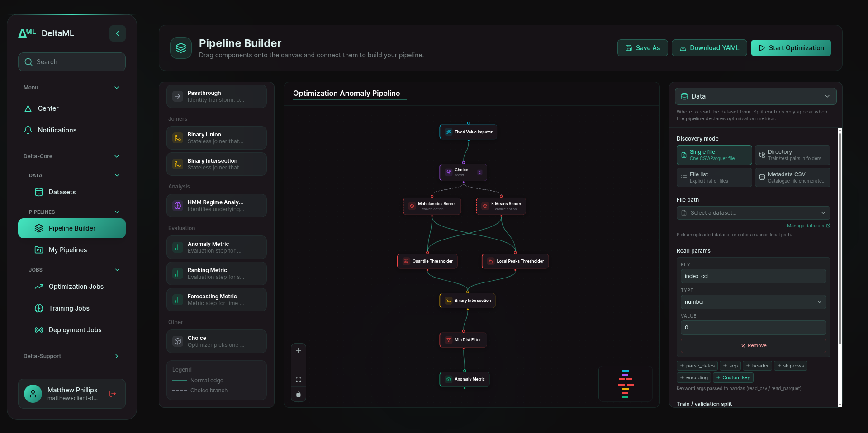
Task: Select the Mahalanobis Scorer node
Action: tap(432, 206)
